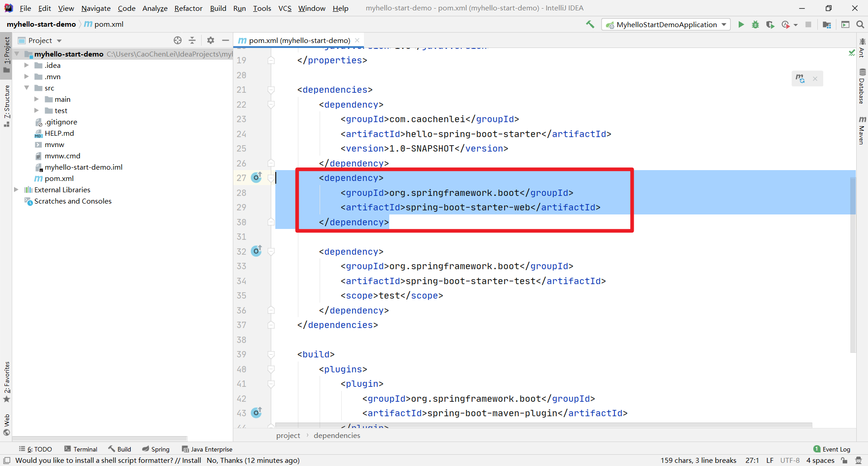Expand the test folder

pos(37,110)
